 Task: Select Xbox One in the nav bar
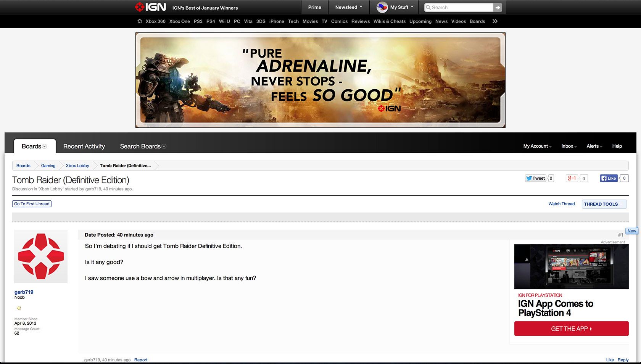pyautogui.click(x=179, y=21)
